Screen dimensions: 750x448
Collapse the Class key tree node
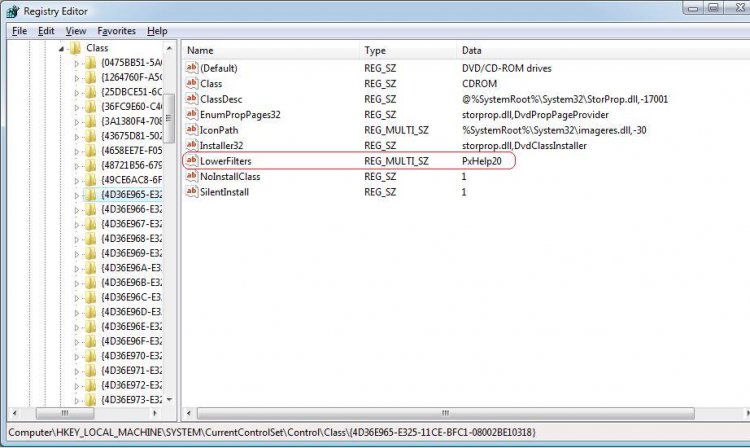tap(61, 49)
